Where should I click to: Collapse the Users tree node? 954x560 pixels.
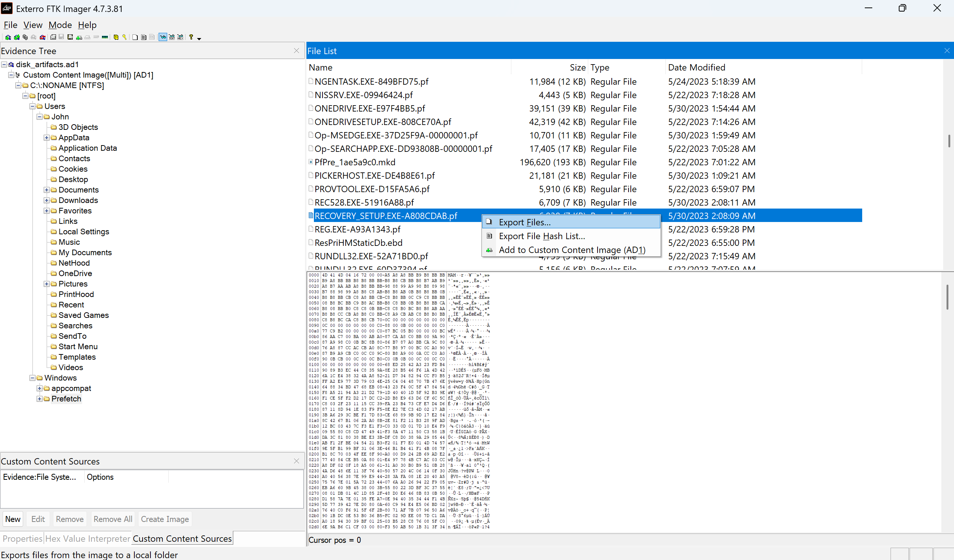click(x=32, y=106)
